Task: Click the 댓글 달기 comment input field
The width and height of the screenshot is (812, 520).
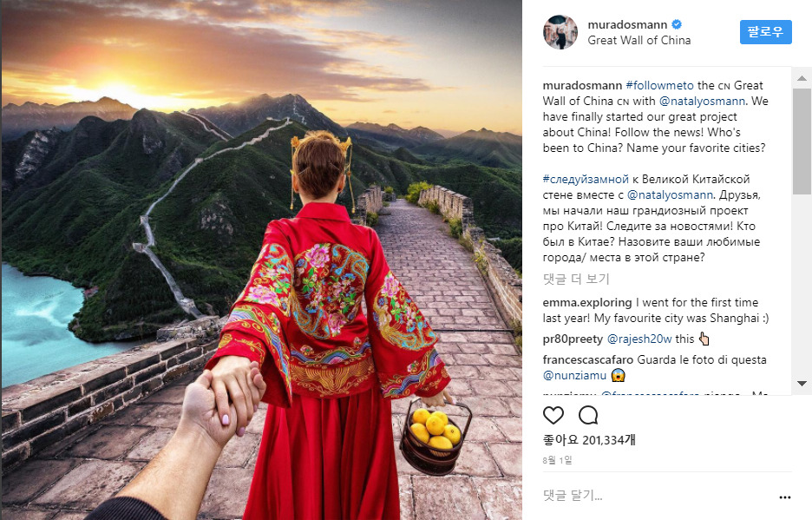Action: [x=658, y=496]
